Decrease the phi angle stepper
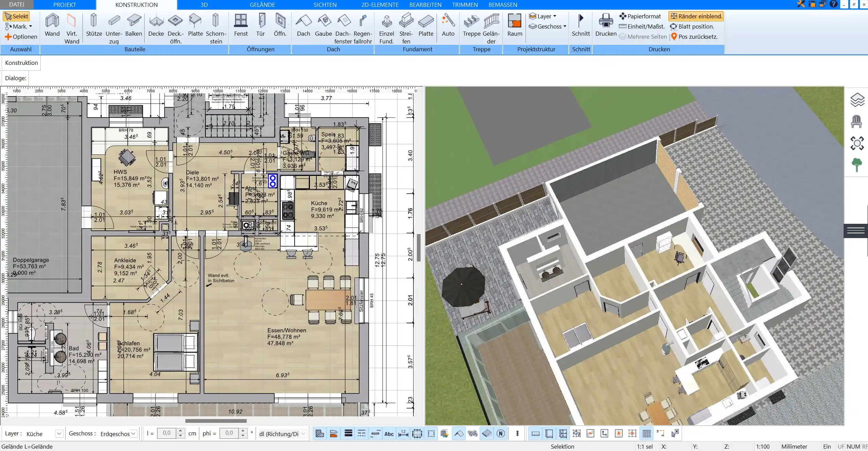 tap(243, 436)
